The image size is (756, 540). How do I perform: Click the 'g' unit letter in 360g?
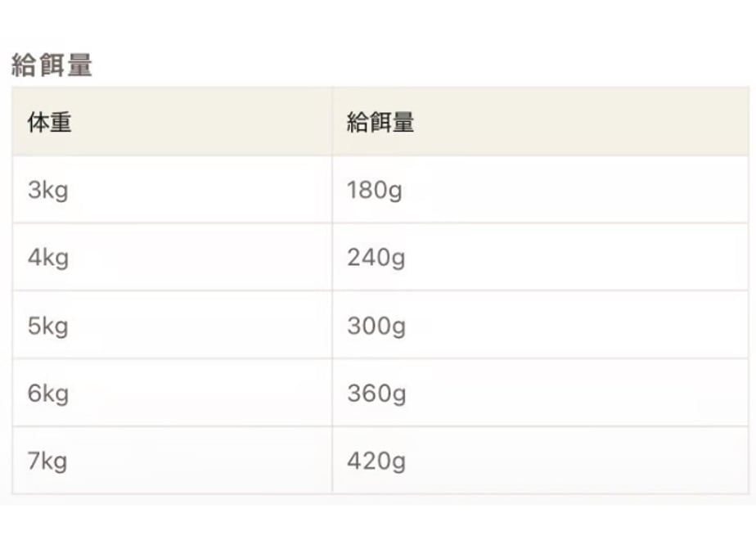coord(398,395)
